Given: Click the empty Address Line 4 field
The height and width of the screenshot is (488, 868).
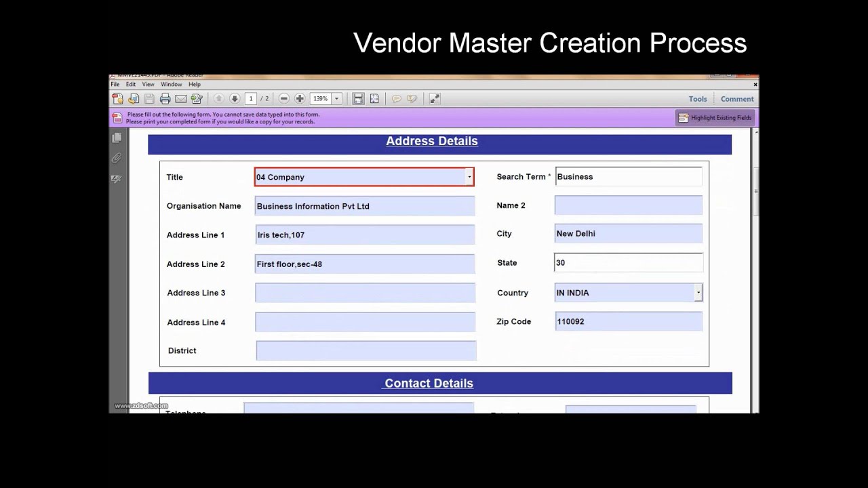Looking at the screenshot, I should 365,322.
